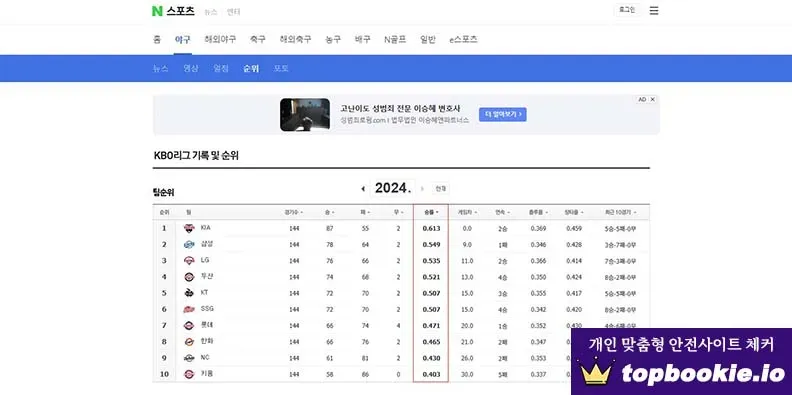Screen dimensions: 792x395
Task: Open 일정 in blue sub-navigation
Action: 221,68
